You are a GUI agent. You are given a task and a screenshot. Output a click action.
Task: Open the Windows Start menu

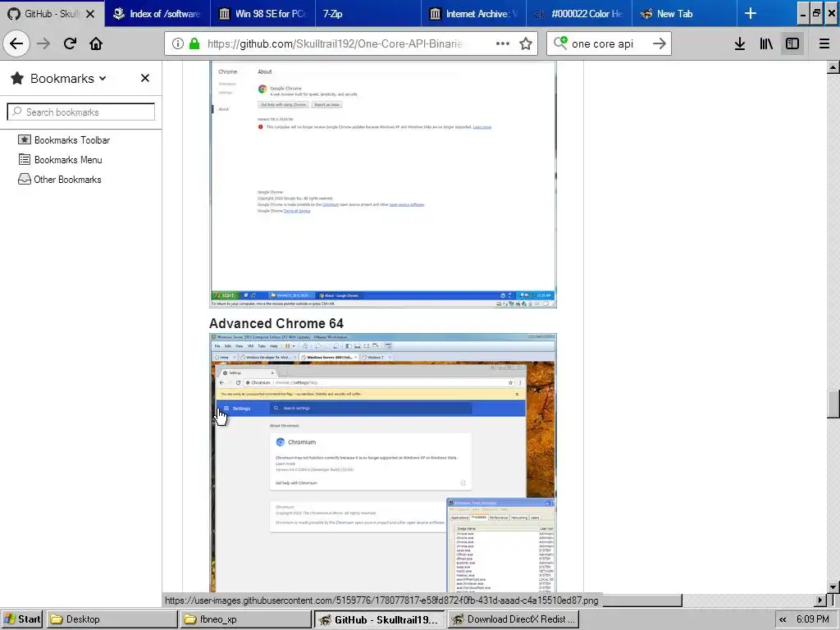[22, 619]
